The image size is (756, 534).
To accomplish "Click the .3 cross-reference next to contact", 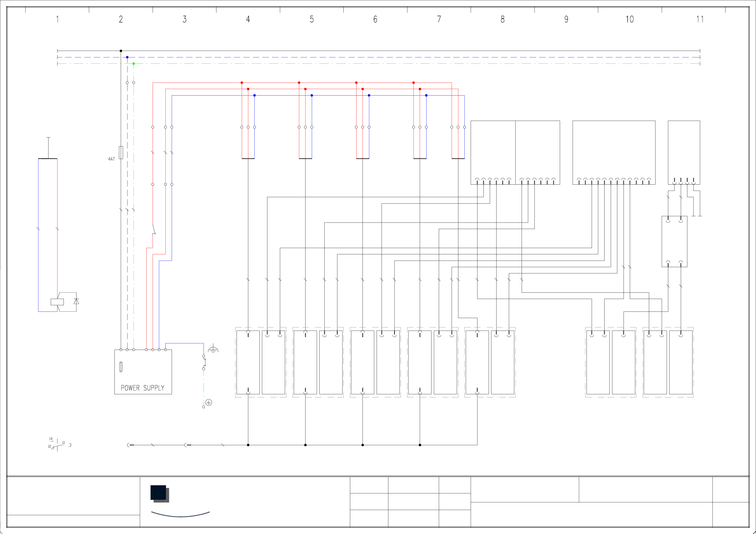I will (70, 445).
